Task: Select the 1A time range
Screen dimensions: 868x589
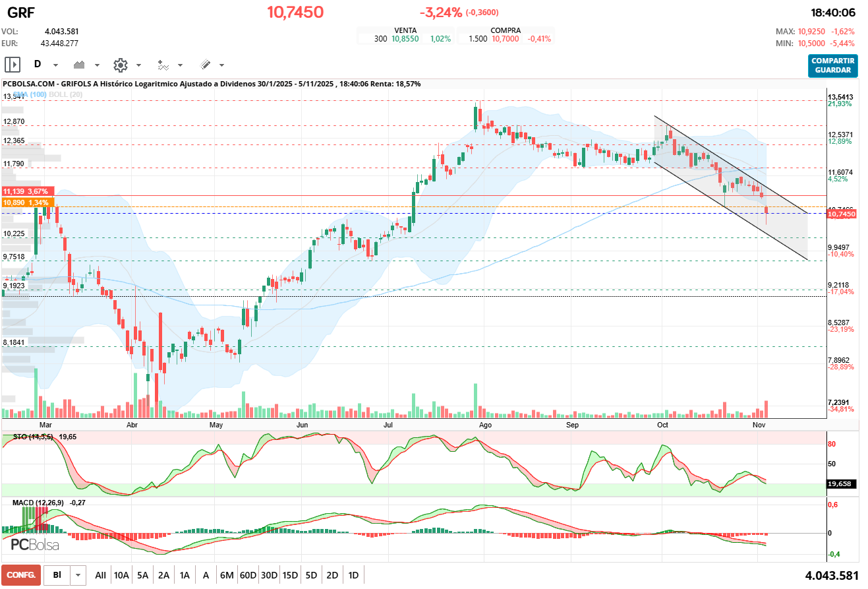Action: [185, 575]
